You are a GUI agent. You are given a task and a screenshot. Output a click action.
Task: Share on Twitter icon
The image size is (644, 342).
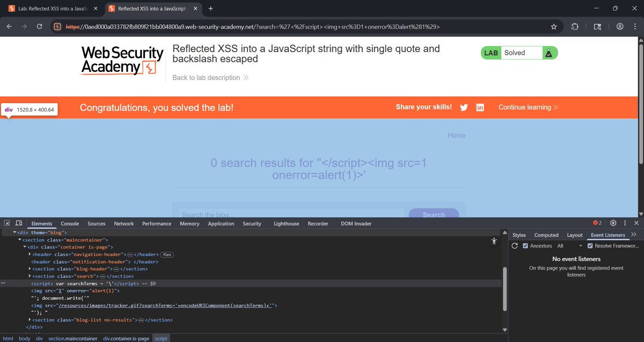click(x=464, y=107)
